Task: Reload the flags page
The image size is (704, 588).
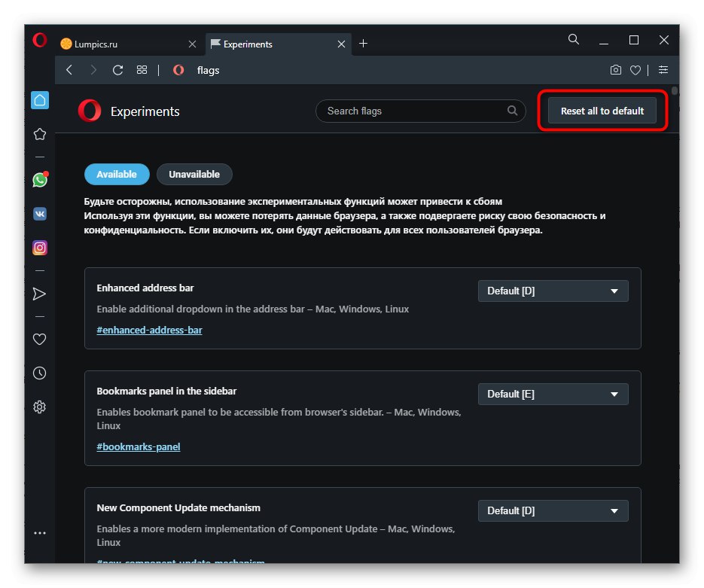Action: tap(117, 70)
